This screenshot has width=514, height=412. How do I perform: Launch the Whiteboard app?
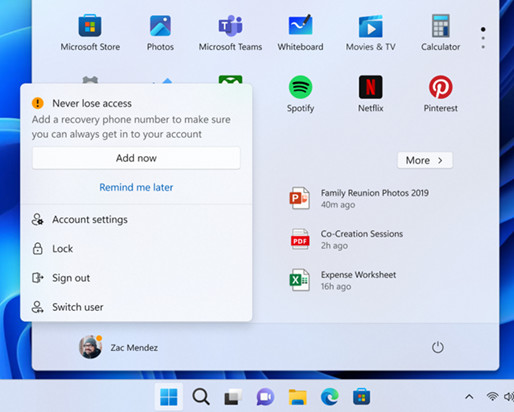pyautogui.click(x=300, y=33)
